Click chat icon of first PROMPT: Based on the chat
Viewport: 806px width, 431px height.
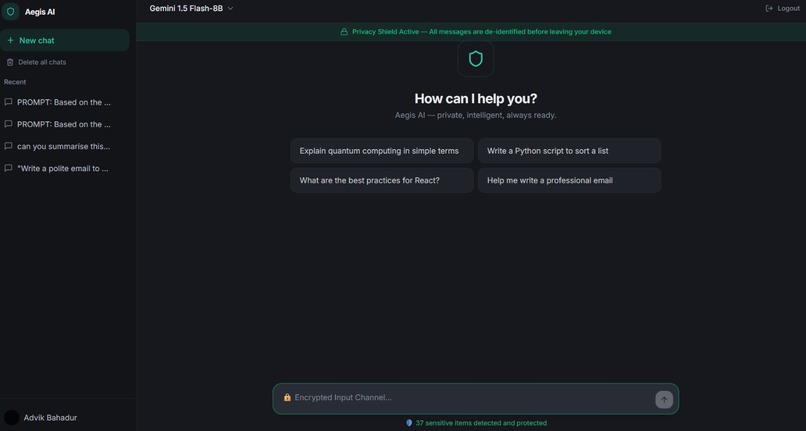pyautogui.click(x=8, y=102)
